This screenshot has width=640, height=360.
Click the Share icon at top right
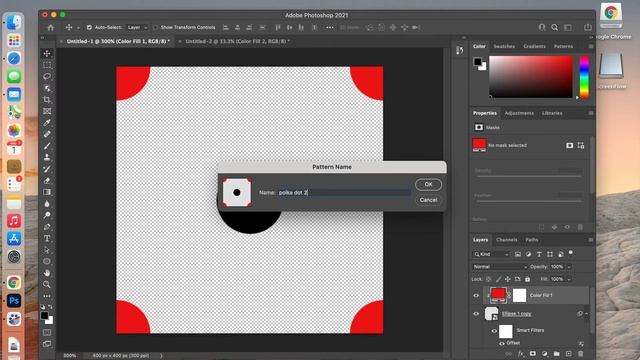pos(588,27)
